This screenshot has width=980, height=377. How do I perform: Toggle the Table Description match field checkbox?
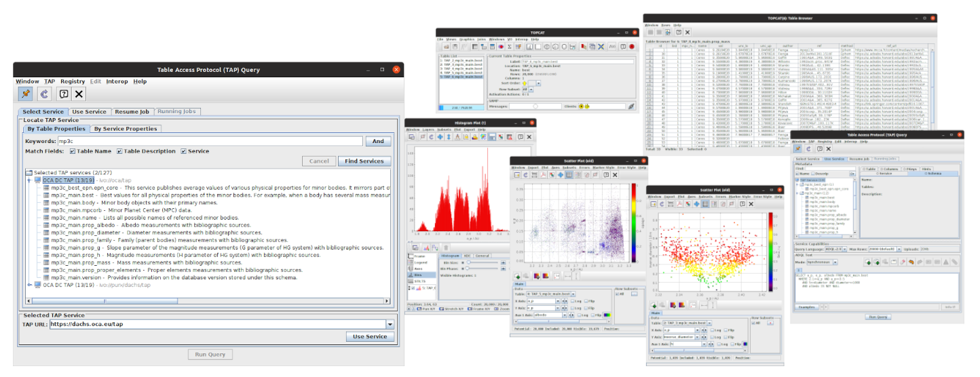tap(120, 151)
